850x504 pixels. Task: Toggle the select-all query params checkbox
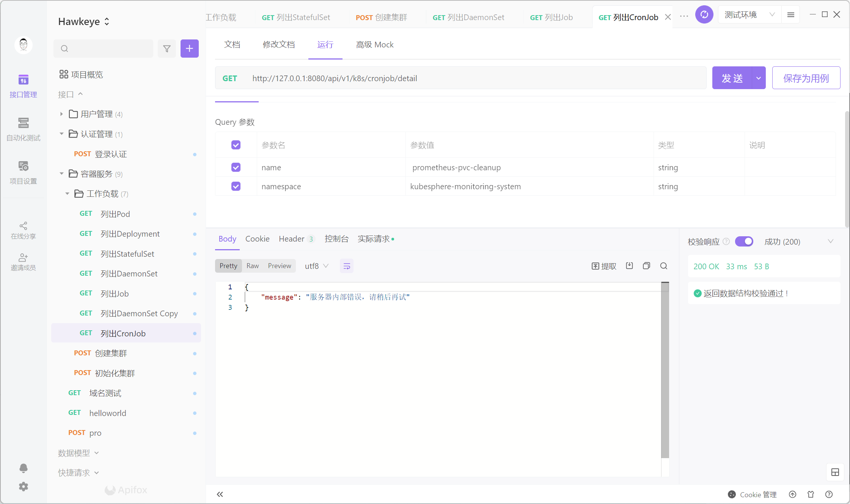coord(236,145)
